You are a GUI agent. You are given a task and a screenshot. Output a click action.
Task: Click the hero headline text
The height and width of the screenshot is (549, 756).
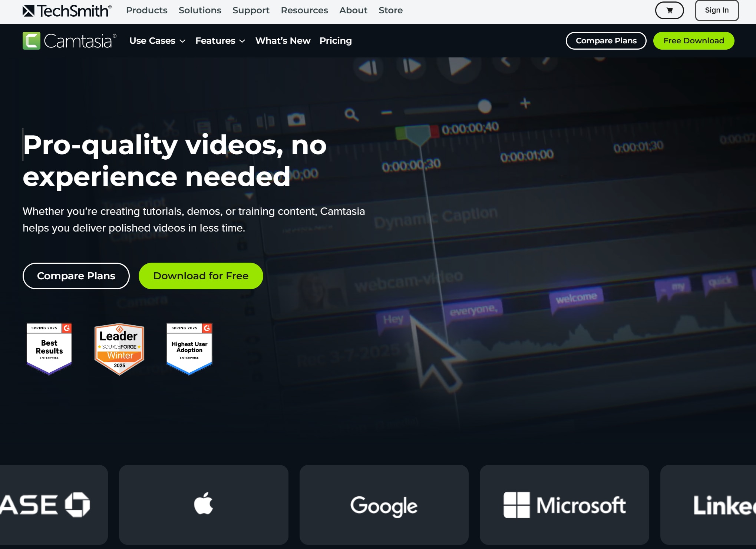[x=175, y=160]
